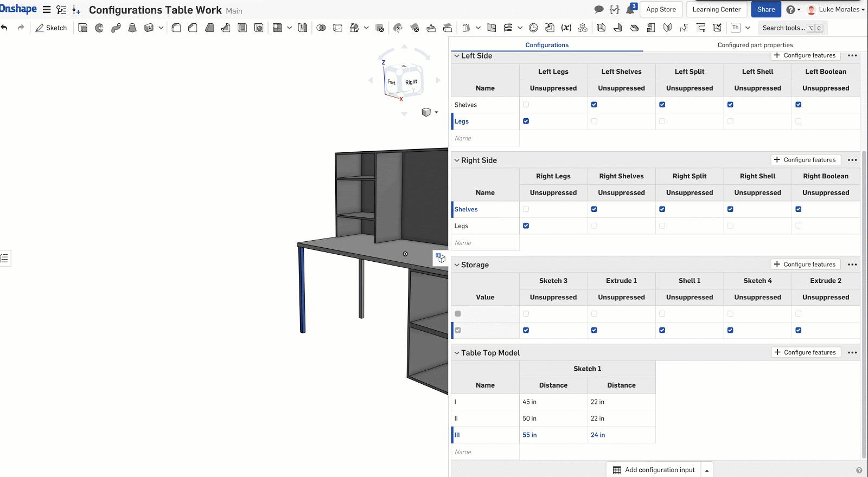Open the Onshape hamburger document menu
Screen dimensions: 868x477
(x=47, y=10)
